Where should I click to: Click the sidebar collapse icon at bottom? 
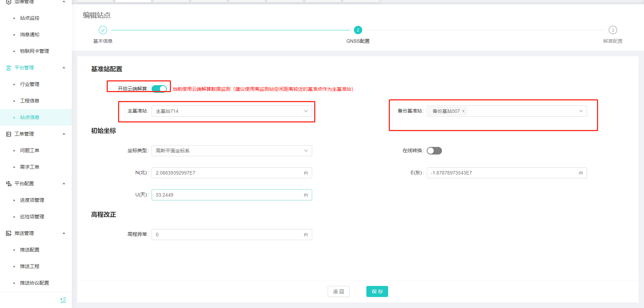click(x=63, y=300)
